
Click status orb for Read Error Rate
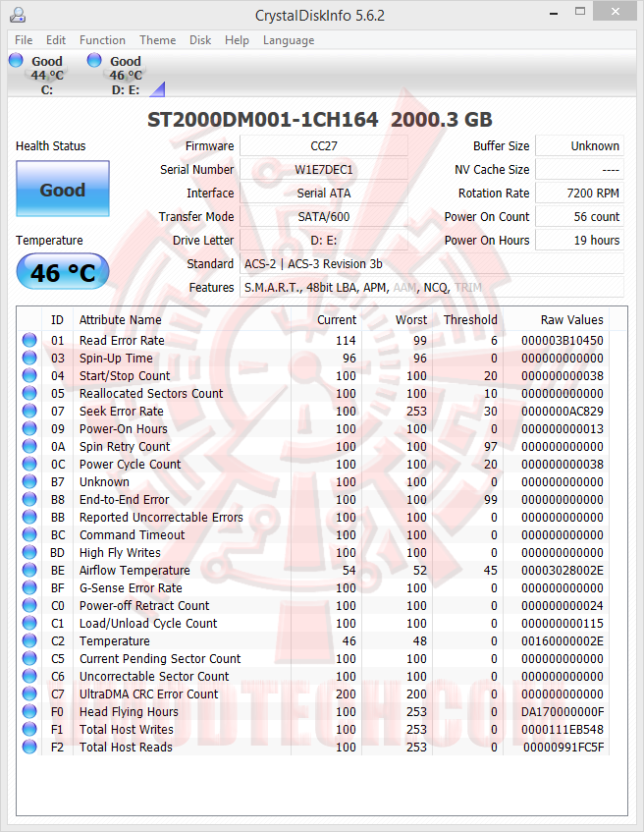29,340
